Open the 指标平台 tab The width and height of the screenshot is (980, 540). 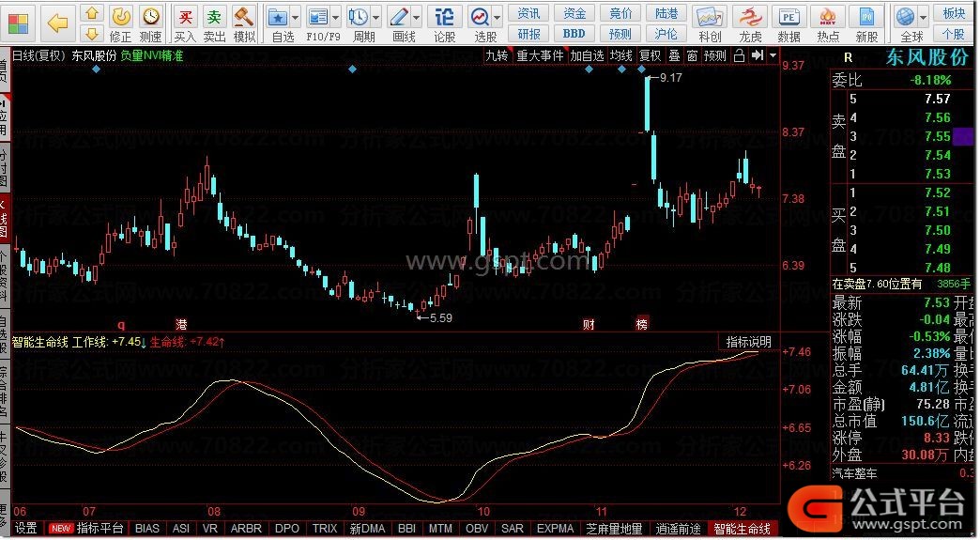pos(87,529)
